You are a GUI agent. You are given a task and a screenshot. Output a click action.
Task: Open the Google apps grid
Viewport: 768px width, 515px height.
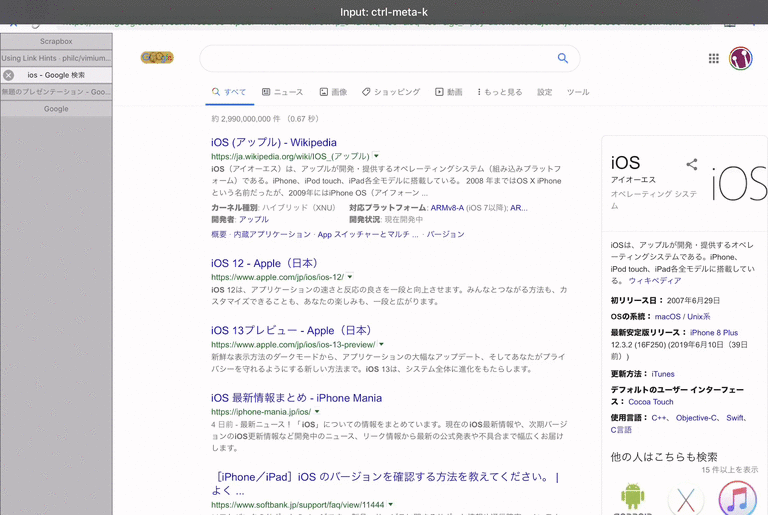click(714, 59)
